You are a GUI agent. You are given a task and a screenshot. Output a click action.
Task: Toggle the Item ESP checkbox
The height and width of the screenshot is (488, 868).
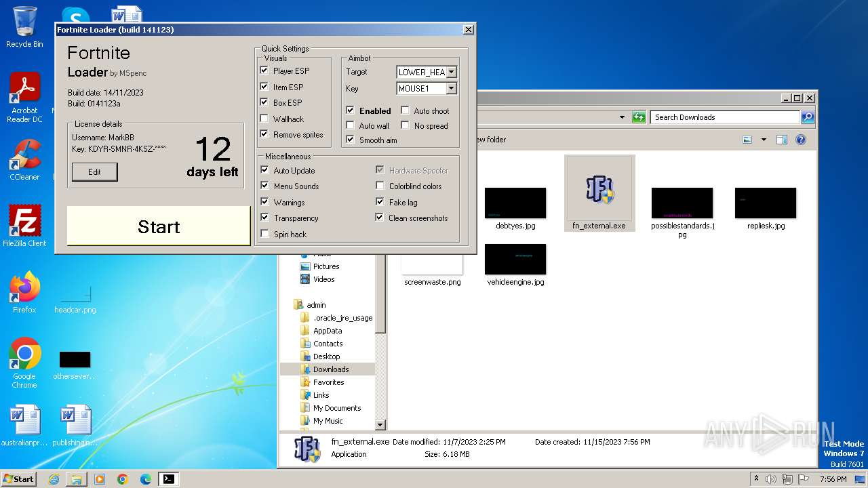coord(264,87)
